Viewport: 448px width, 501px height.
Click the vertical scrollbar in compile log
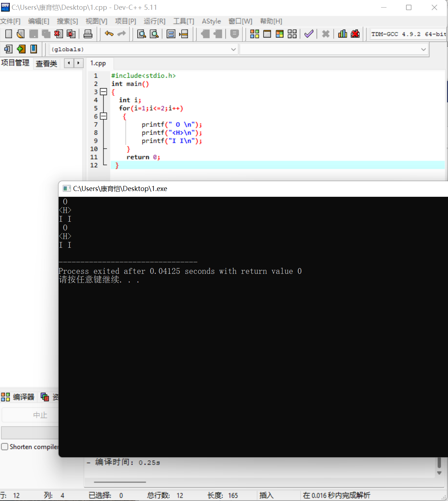tap(439, 463)
